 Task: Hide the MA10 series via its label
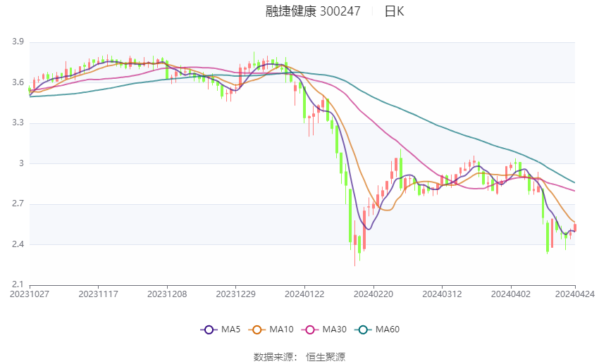point(282,330)
